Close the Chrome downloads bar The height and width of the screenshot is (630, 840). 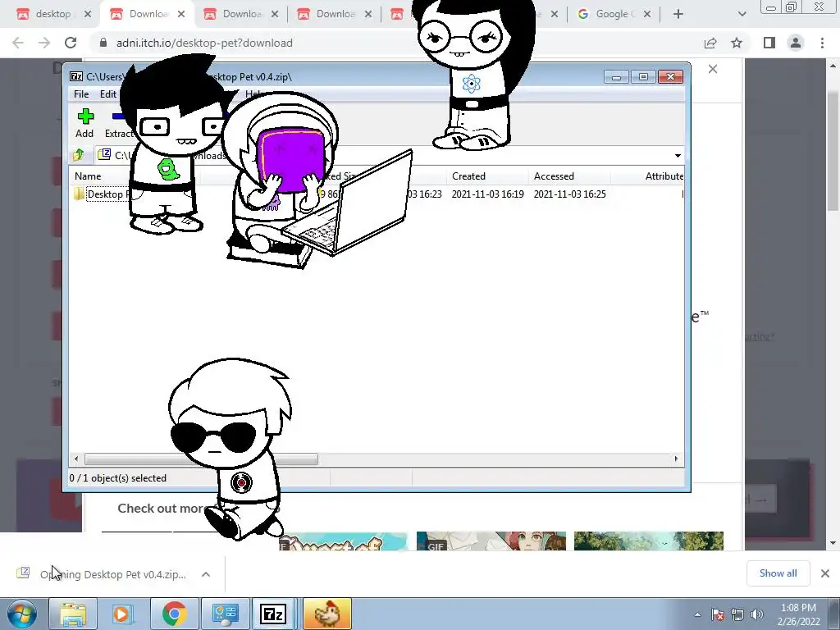click(x=825, y=573)
